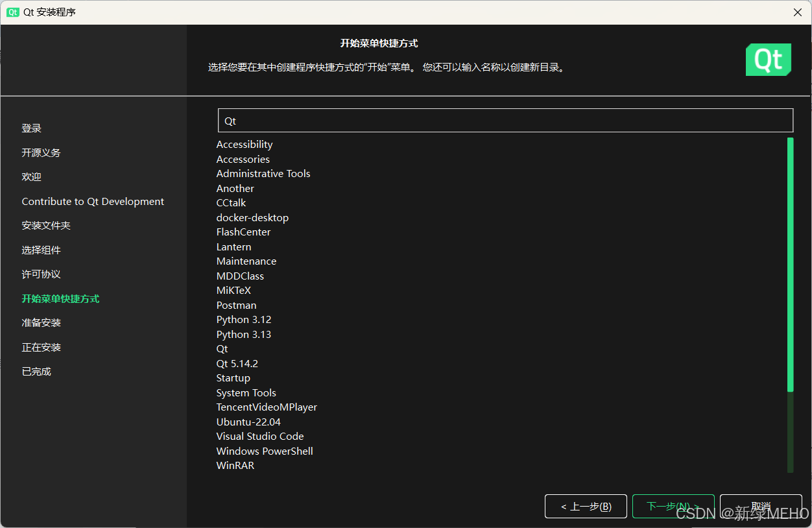Select the Ubuntu-22.04 entry
This screenshot has width=812, height=528.
tap(248, 422)
